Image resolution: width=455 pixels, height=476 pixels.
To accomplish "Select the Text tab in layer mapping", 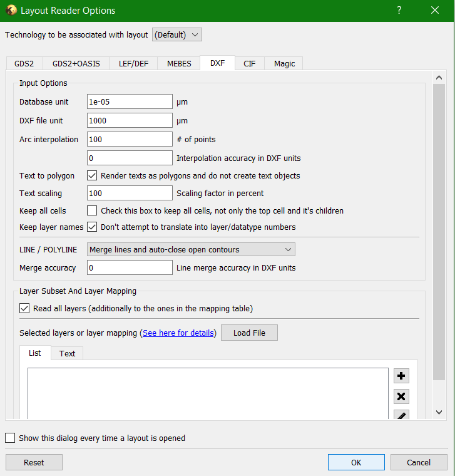I will click(67, 353).
